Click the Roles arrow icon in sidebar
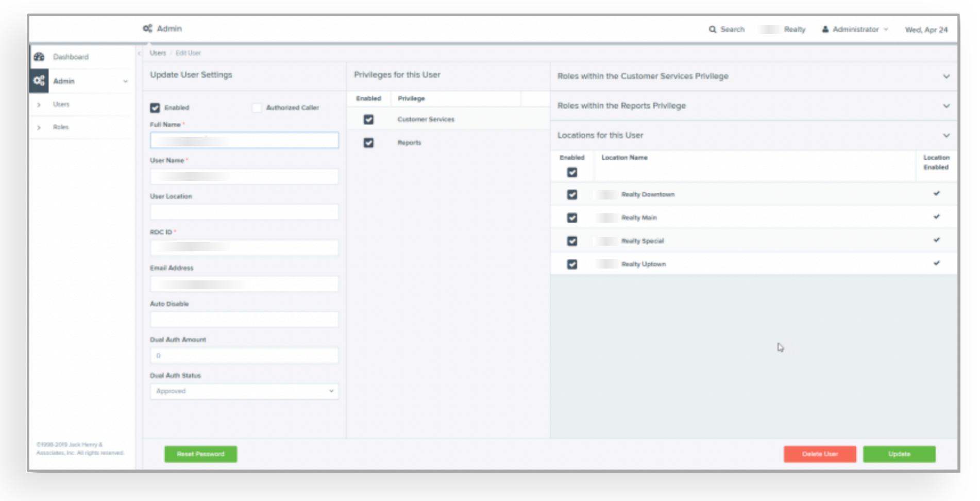The width and height of the screenshot is (980, 501). 39,127
